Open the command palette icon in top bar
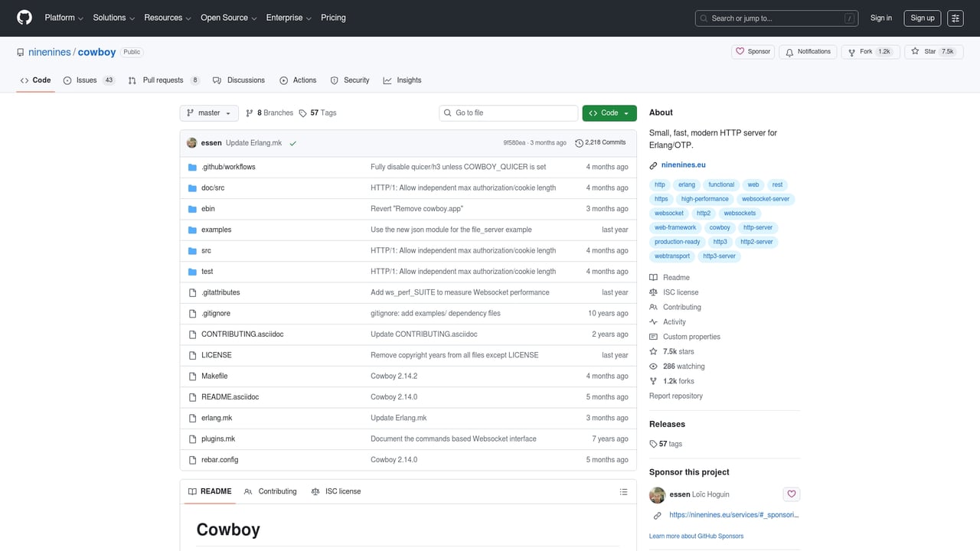 pos(955,18)
